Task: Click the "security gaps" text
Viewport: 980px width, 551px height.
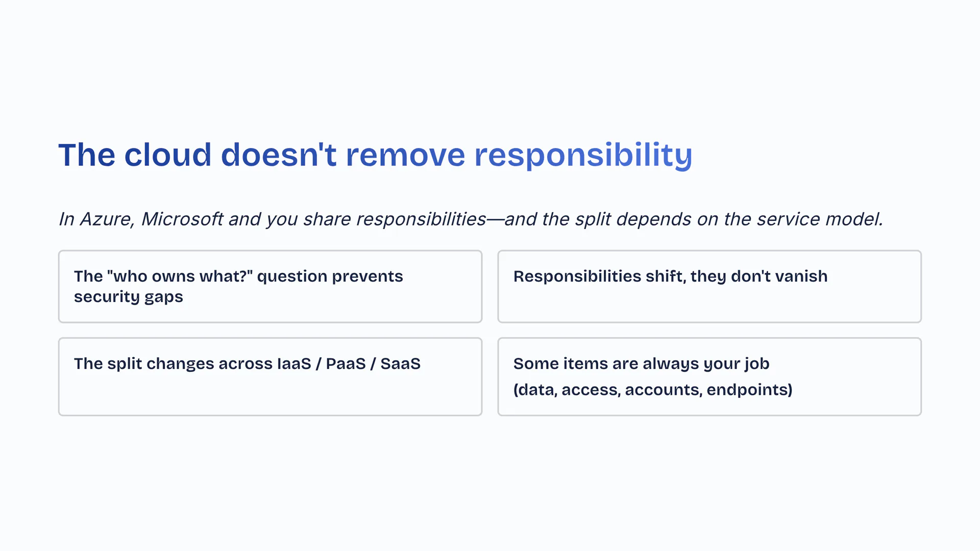Action: pos(128,297)
